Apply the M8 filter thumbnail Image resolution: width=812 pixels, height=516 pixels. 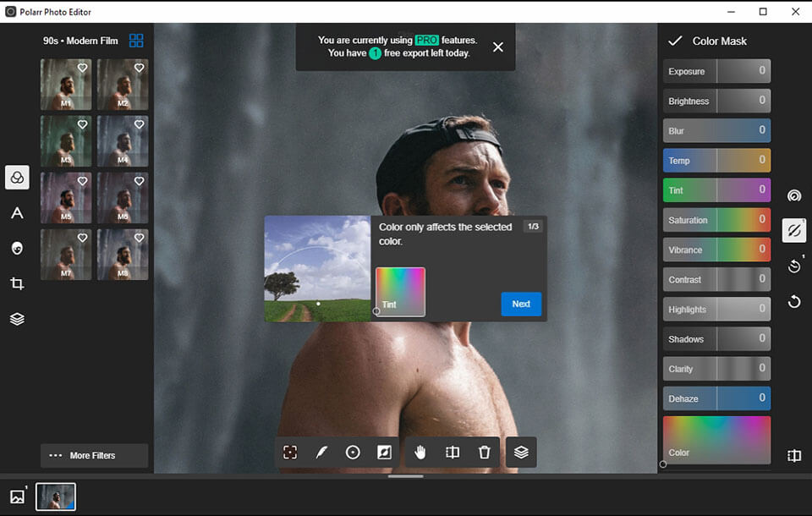pyautogui.click(x=123, y=255)
